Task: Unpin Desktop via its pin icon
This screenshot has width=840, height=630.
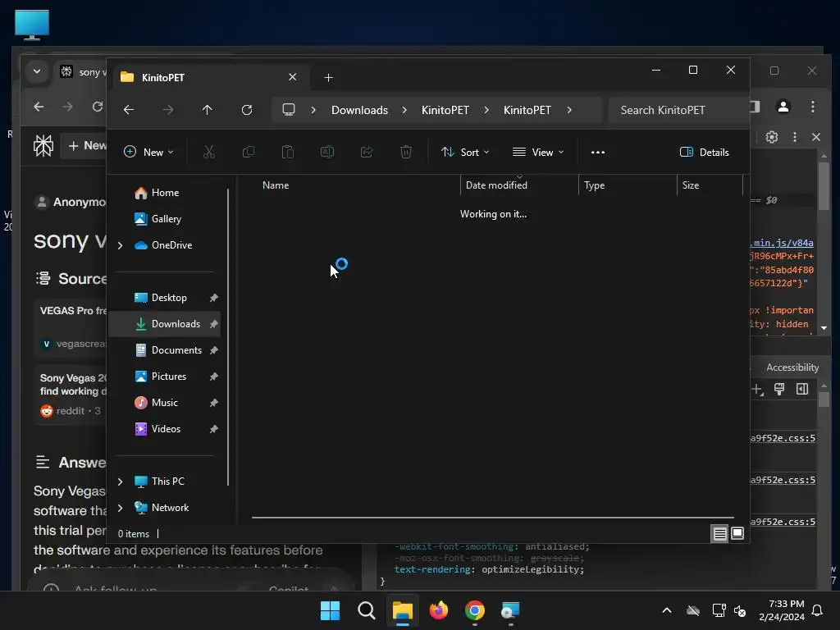Action: point(214,298)
